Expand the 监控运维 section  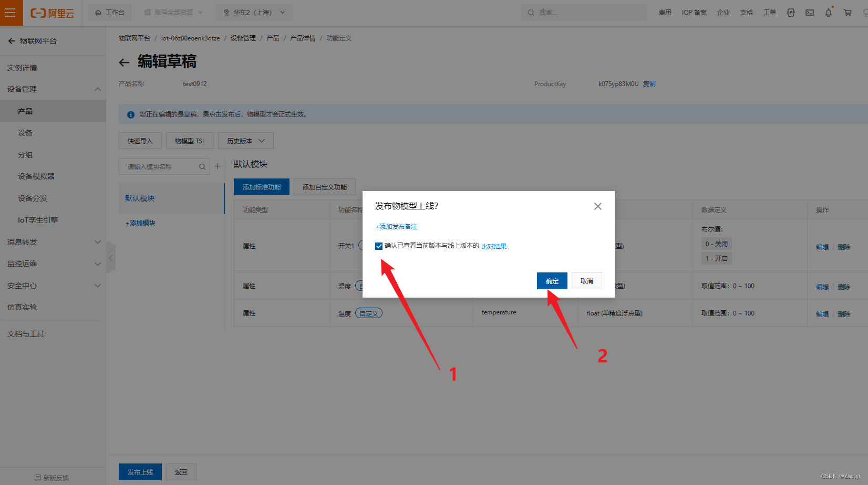(x=53, y=263)
